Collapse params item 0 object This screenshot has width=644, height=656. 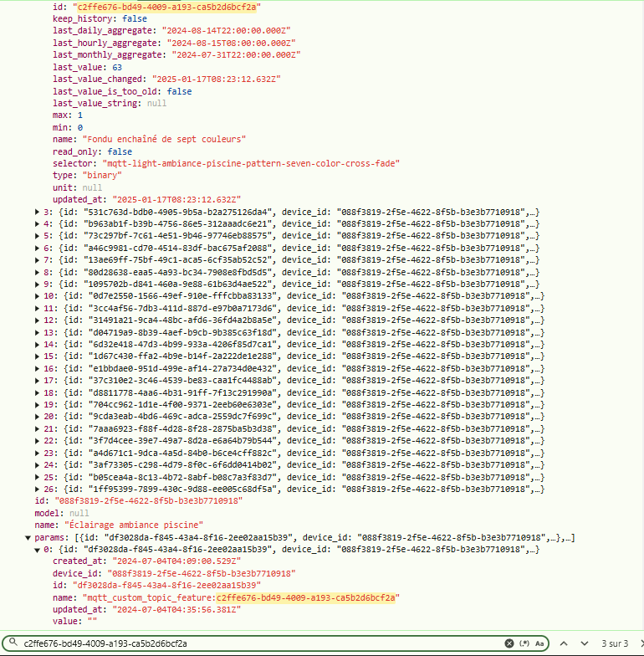coord(37,549)
